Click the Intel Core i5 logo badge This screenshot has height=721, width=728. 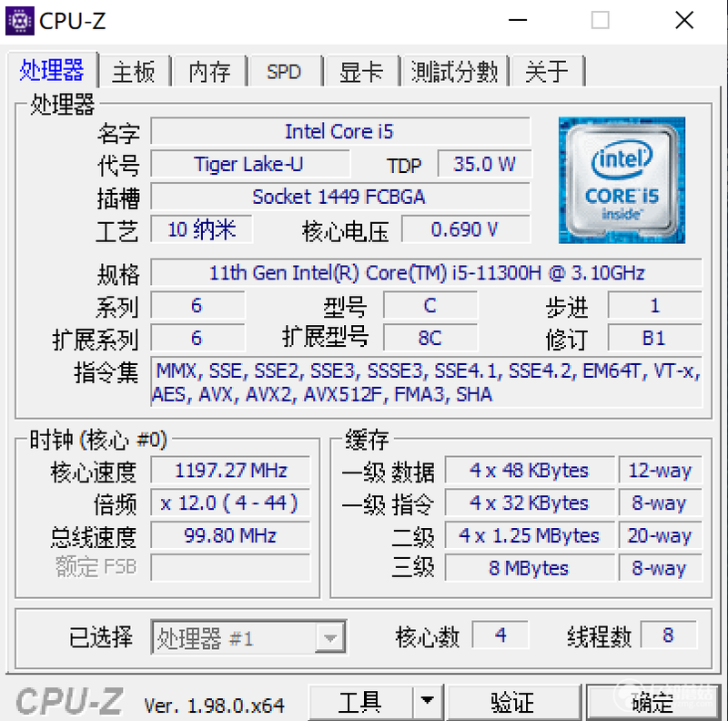[622, 180]
